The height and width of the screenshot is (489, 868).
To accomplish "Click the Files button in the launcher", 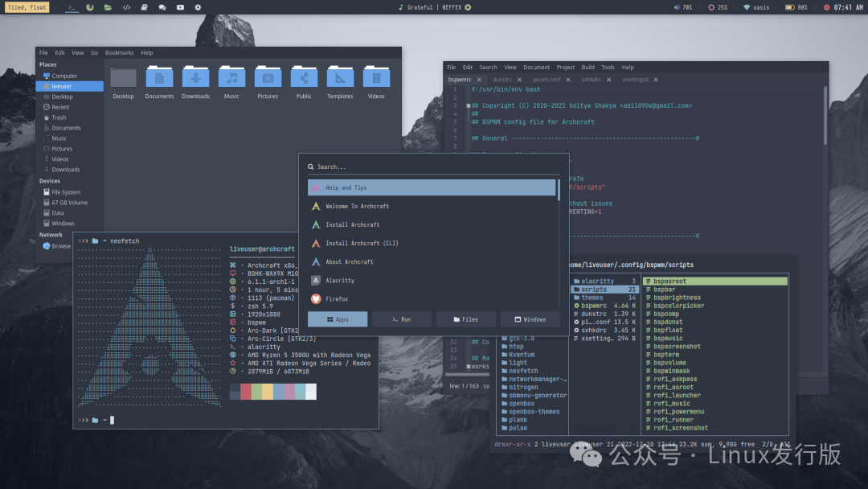I will [465, 318].
